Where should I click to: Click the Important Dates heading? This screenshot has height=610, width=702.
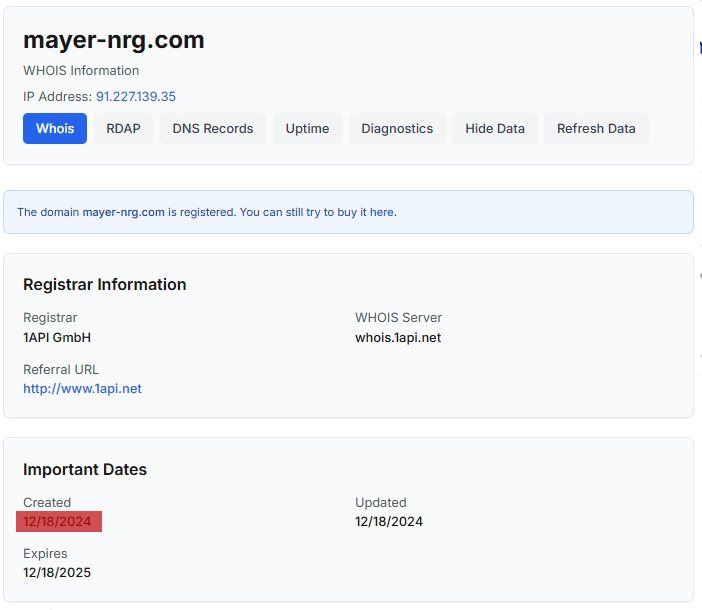pos(85,470)
